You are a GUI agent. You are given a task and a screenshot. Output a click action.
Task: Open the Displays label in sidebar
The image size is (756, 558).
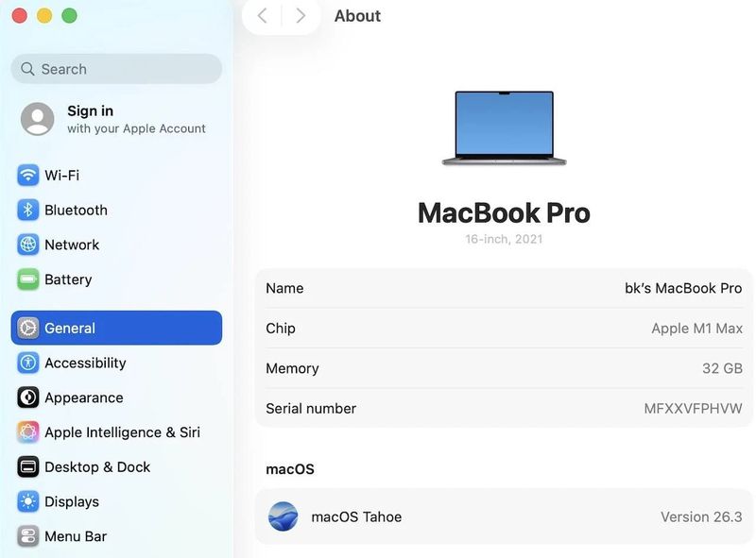coord(72,501)
